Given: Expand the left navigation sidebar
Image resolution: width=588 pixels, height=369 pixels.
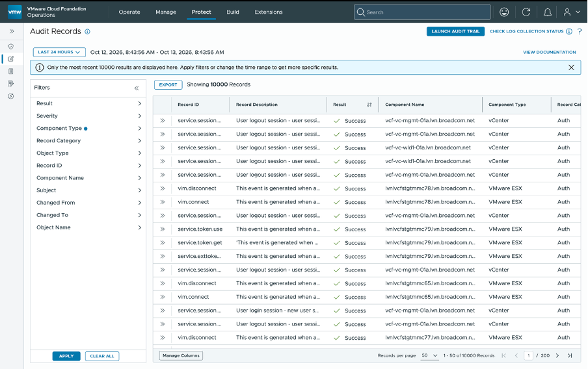Looking at the screenshot, I should [12, 31].
